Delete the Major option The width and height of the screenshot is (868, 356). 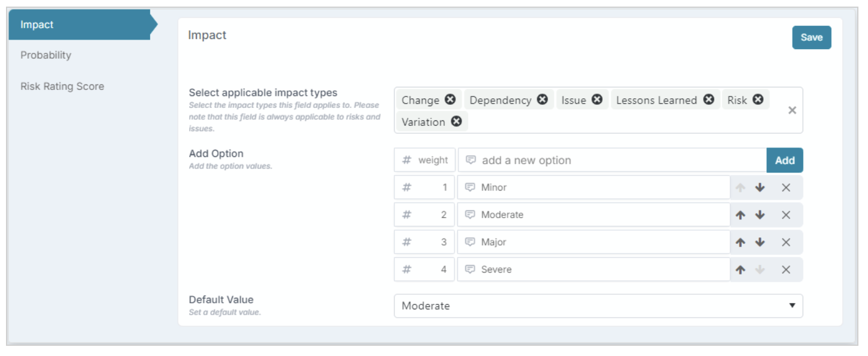click(786, 242)
